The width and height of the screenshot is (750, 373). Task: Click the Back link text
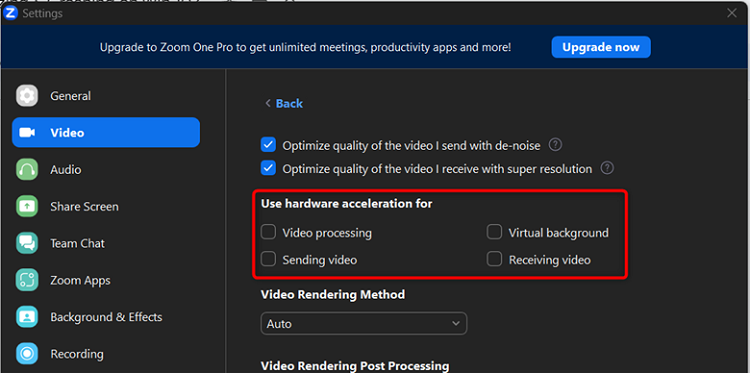pos(289,103)
